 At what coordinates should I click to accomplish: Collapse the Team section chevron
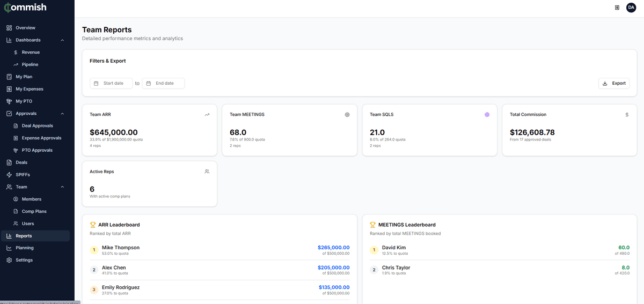point(62,187)
